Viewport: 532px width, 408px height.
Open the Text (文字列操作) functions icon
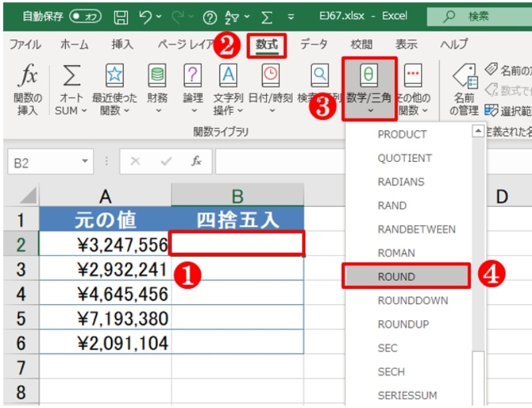tap(228, 77)
